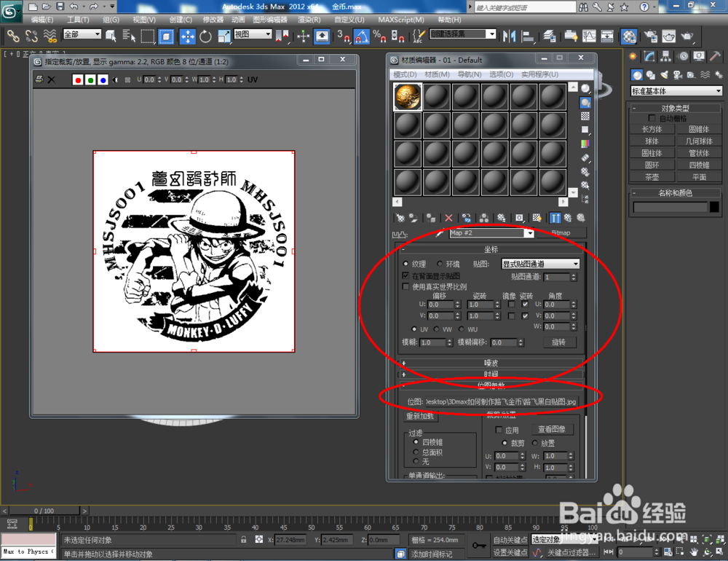Create a 长方体 primitive
728x561 pixels.
[652, 129]
